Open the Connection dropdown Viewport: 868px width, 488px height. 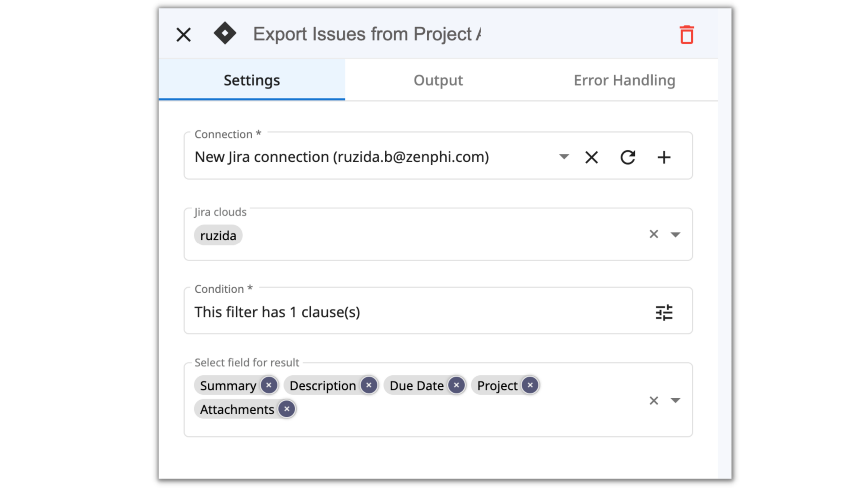(x=564, y=157)
